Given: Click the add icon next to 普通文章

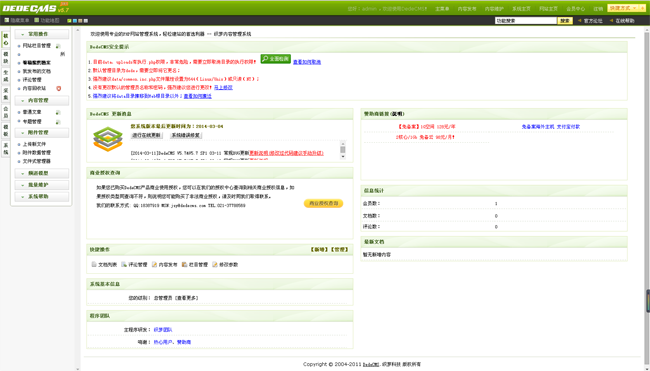Looking at the screenshot, I should [x=58, y=112].
